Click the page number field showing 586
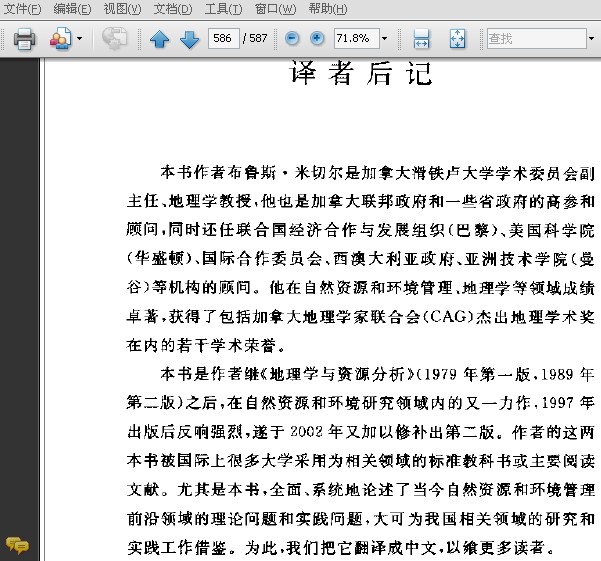Image resolution: width=601 pixels, height=561 pixels. click(x=224, y=38)
